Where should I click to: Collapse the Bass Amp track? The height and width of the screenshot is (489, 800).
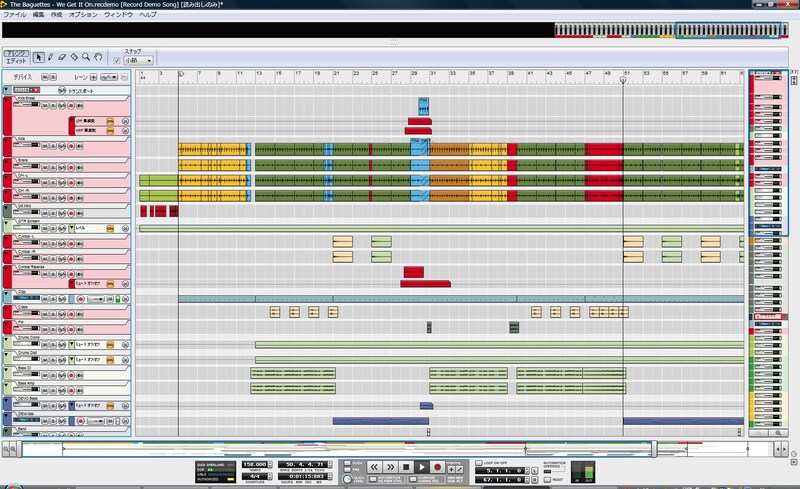pyautogui.click(x=7, y=385)
